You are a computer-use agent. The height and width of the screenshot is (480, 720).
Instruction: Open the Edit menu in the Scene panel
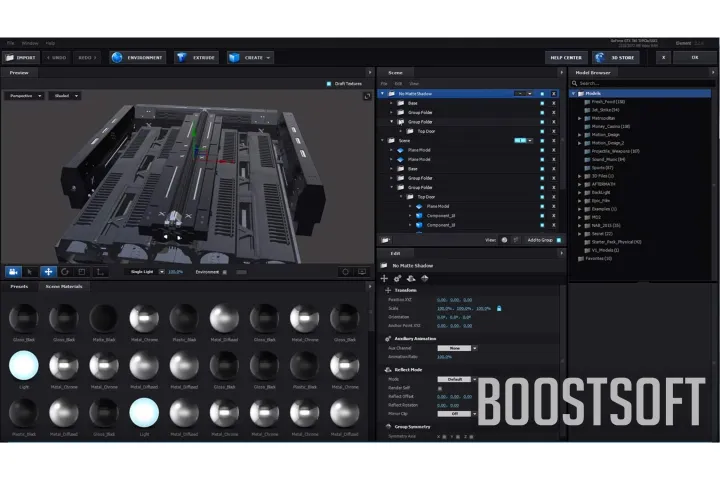(398, 84)
